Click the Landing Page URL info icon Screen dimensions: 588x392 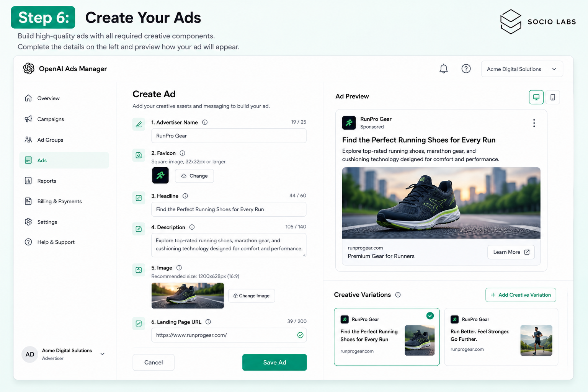(208, 322)
